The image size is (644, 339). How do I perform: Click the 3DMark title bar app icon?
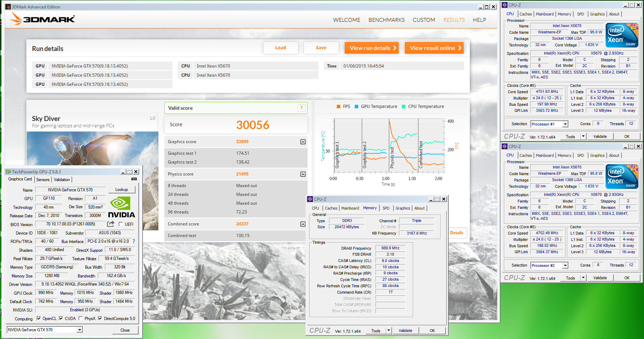click(8, 7)
